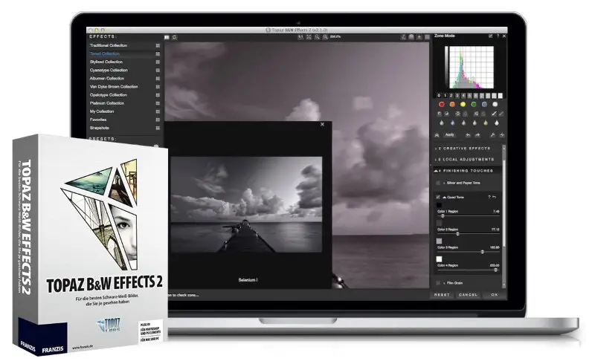Viewport: 595px width, 364px height.
Task: Select the Platinum Collection entry
Action: pyautogui.click(x=107, y=103)
